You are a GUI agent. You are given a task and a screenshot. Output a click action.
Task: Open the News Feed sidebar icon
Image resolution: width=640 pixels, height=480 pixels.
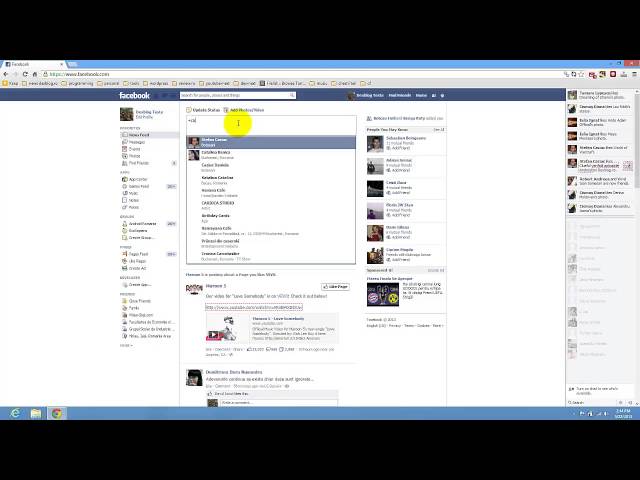[x=125, y=135]
